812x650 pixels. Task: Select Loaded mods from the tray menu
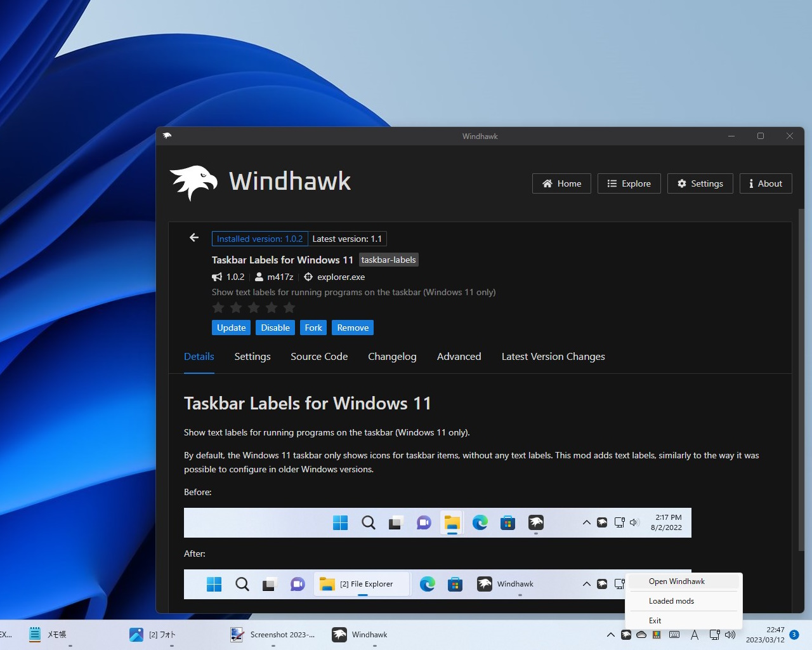(x=671, y=600)
